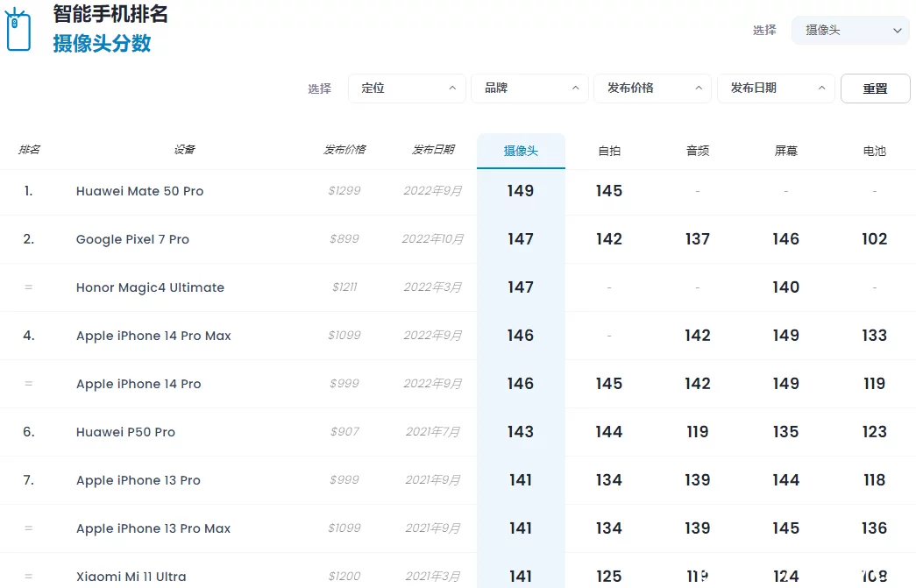
Task: Open the Apple iPhone 13 Pro Max entry
Action: click(153, 528)
